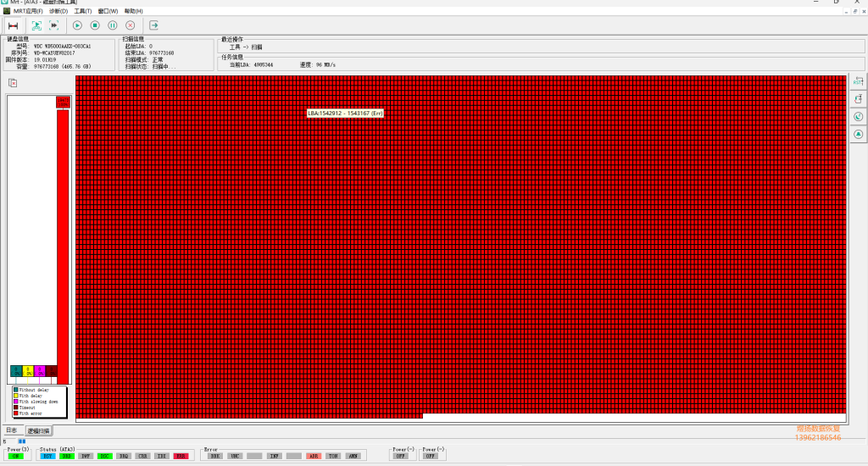Pause the scan with the pause button
This screenshot has width=868, height=466.
113,25
